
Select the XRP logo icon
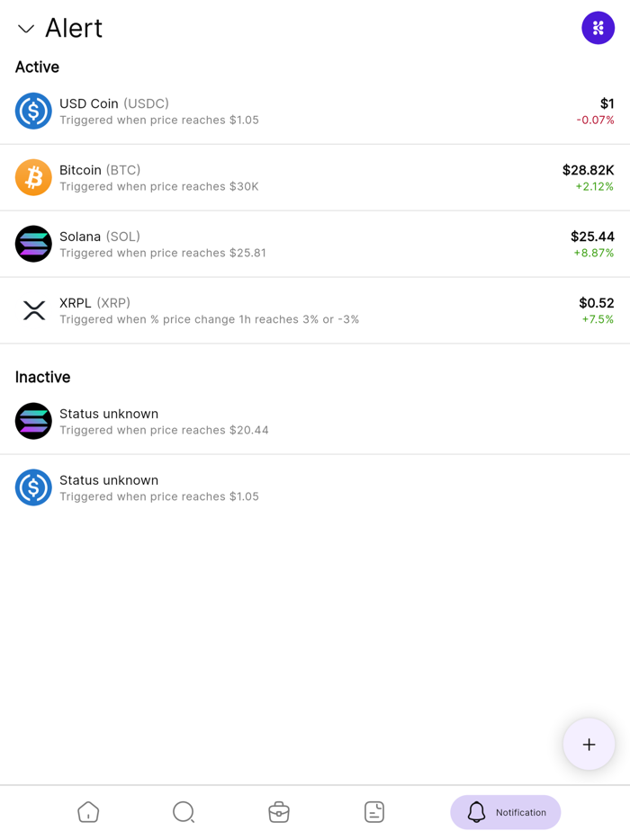[x=33, y=310]
